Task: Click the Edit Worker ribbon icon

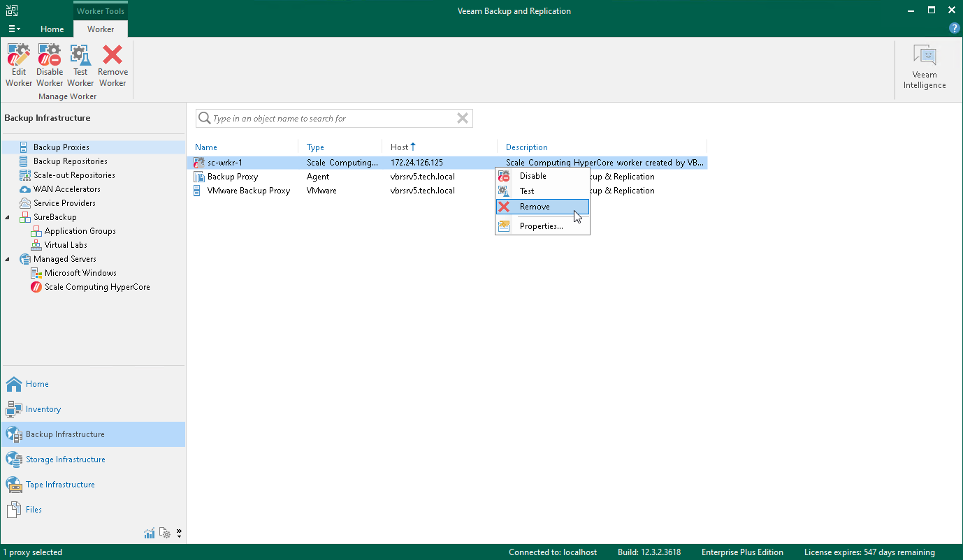Action: tap(19, 66)
